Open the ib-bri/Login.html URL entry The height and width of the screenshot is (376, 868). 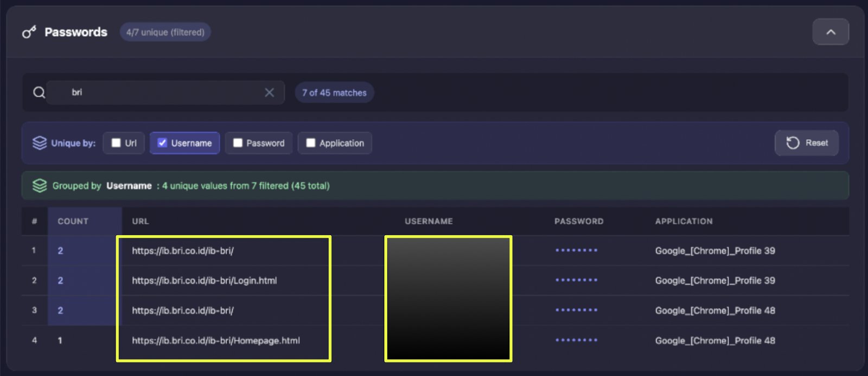pos(205,281)
